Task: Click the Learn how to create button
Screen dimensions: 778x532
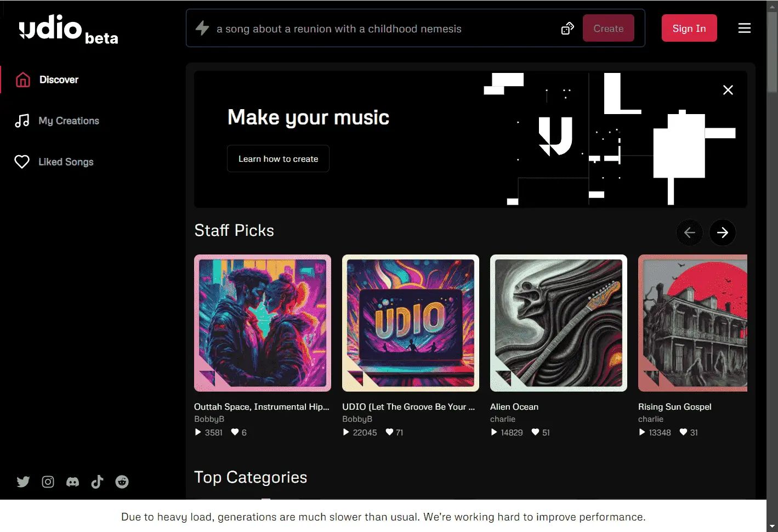Action: click(x=278, y=159)
